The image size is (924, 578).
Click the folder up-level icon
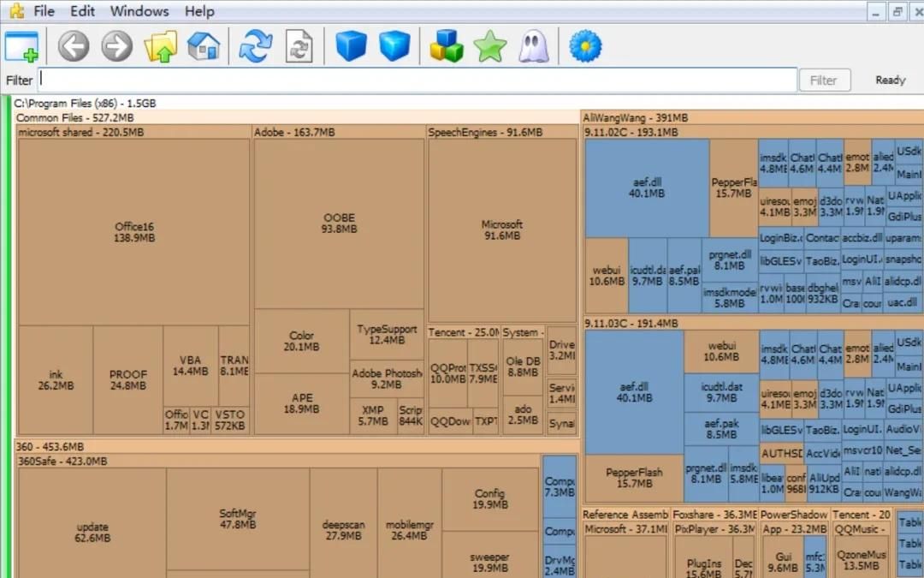pyautogui.click(x=161, y=46)
